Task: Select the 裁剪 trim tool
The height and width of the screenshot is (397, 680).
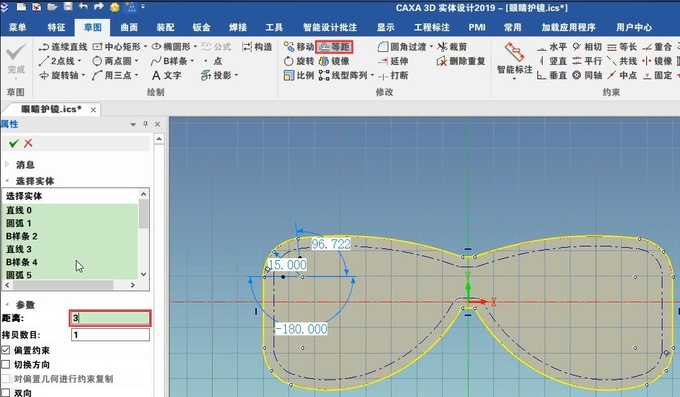Action: (x=452, y=47)
